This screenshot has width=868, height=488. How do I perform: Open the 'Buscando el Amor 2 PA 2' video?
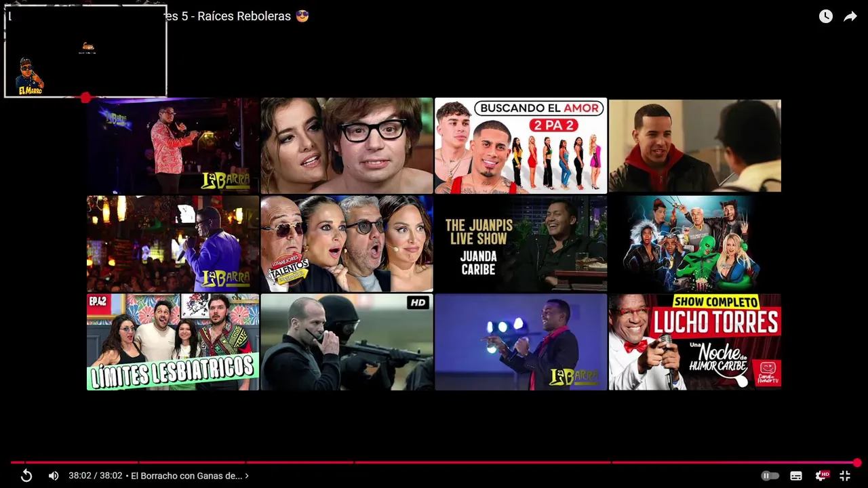[521, 146]
